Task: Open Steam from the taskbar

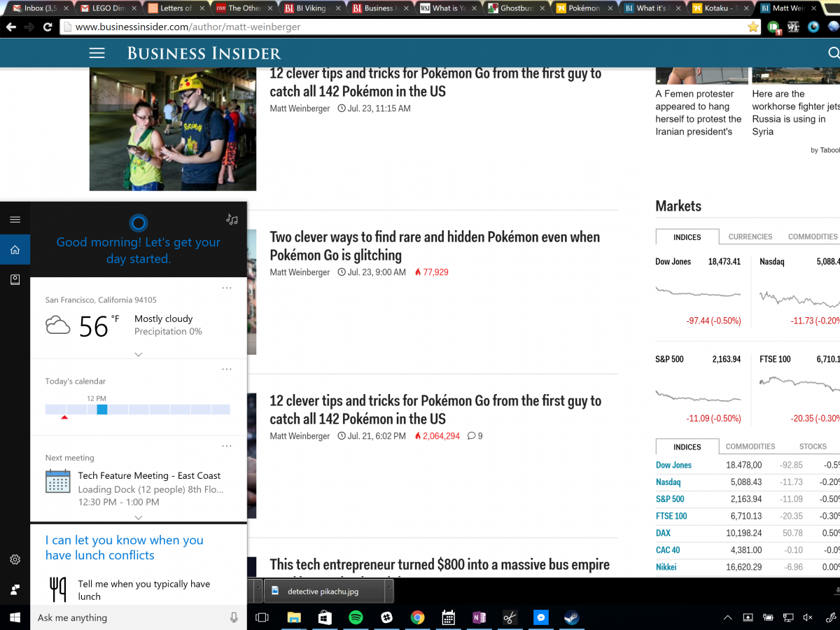Action: (x=571, y=617)
